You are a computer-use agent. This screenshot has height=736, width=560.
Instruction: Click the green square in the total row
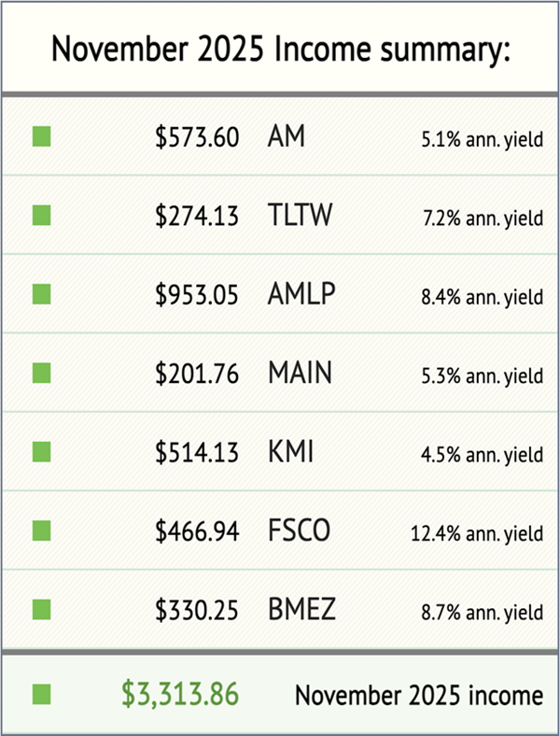pyautogui.click(x=41, y=694)
